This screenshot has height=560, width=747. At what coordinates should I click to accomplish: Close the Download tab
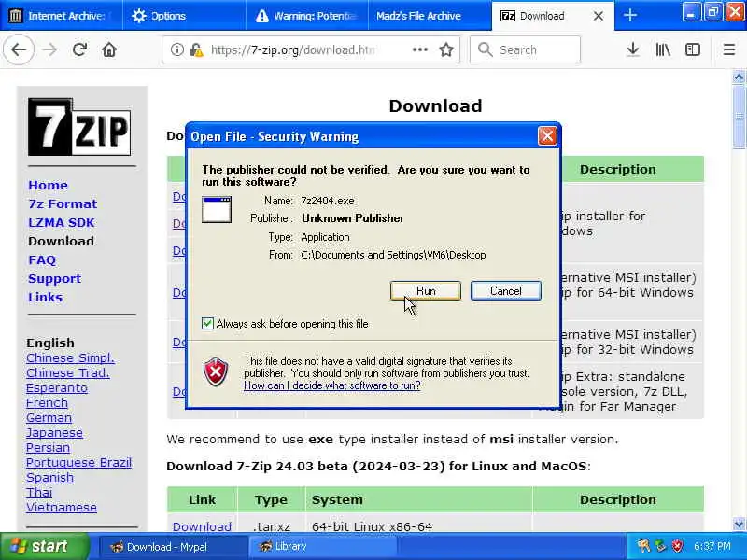599,16
